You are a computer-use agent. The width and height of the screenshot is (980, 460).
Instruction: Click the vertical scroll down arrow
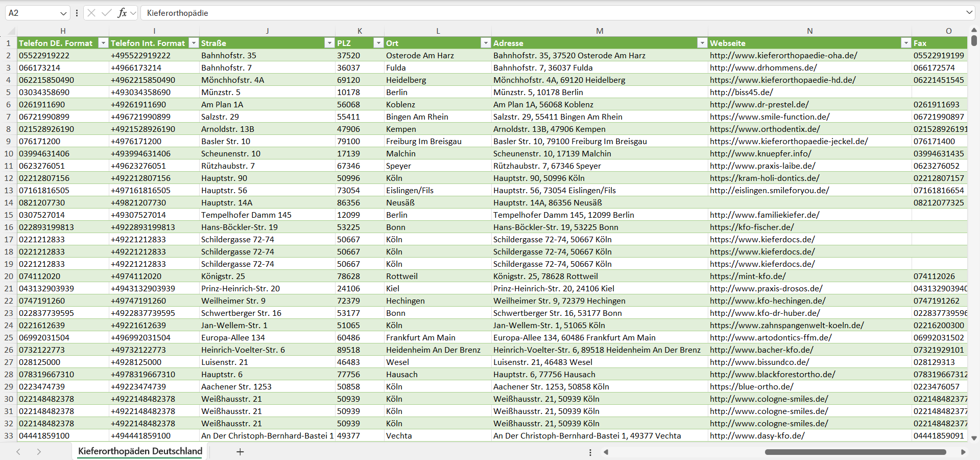pos(974,438)
